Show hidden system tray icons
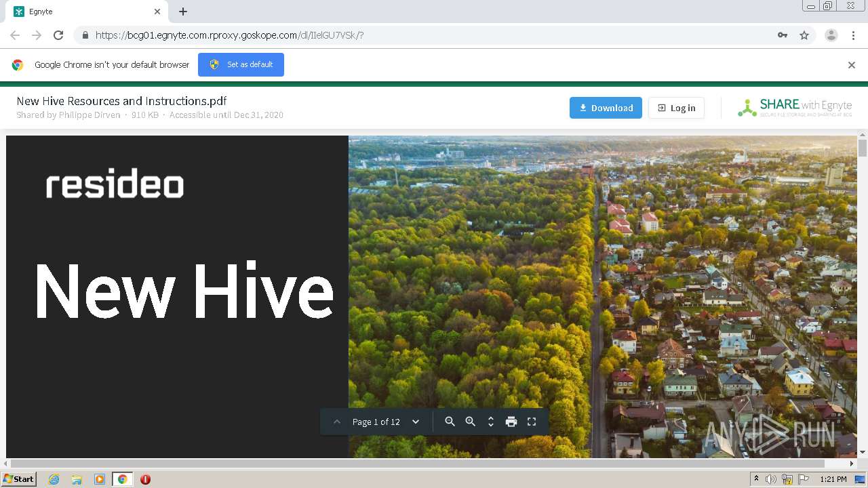The height and width of the screenshot is (488, 868). tap(756, 479)
